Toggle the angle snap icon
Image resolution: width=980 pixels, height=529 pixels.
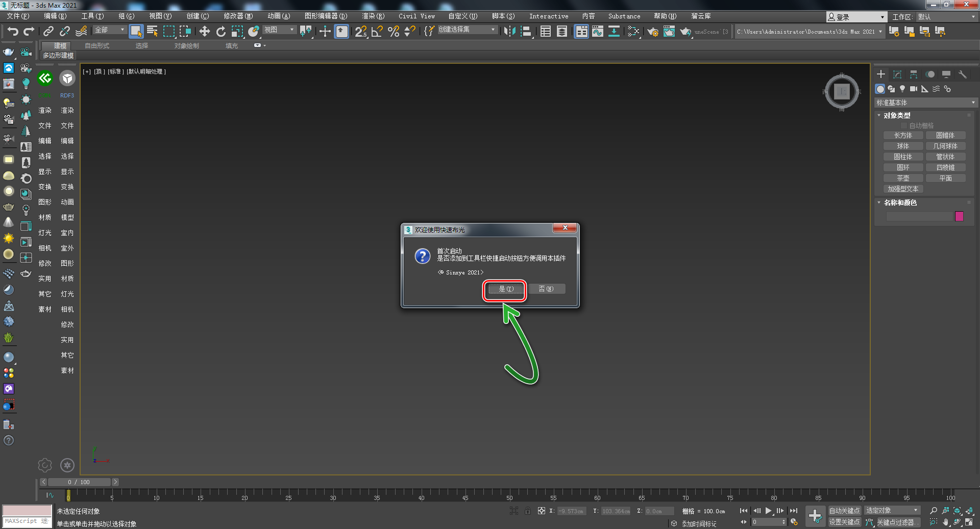[377, 32]
